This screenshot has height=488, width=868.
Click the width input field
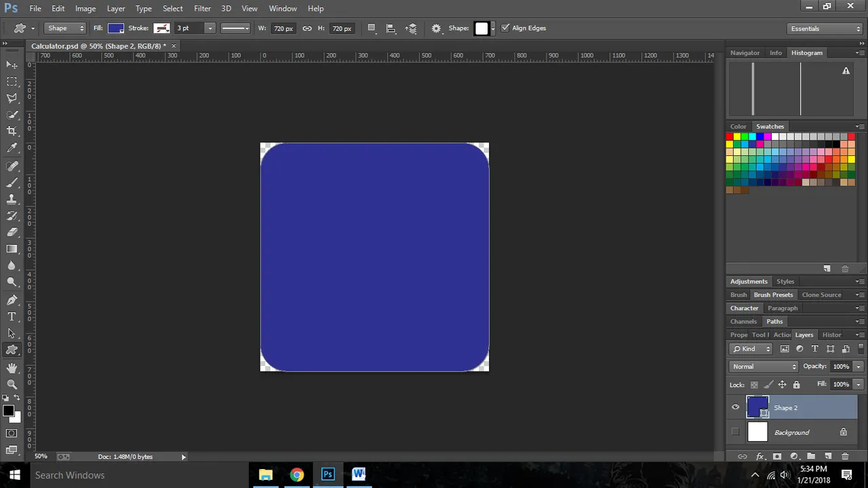(x=283, y=28)
